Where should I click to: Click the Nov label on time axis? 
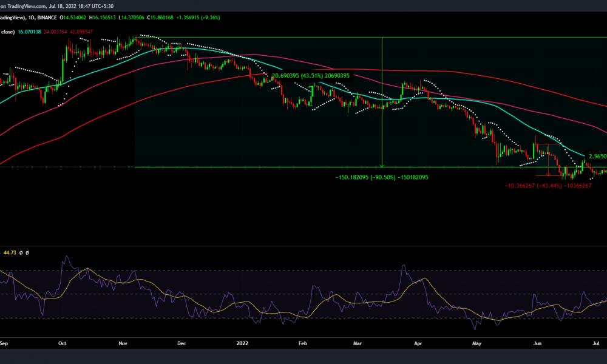click(x=123, y=343)
